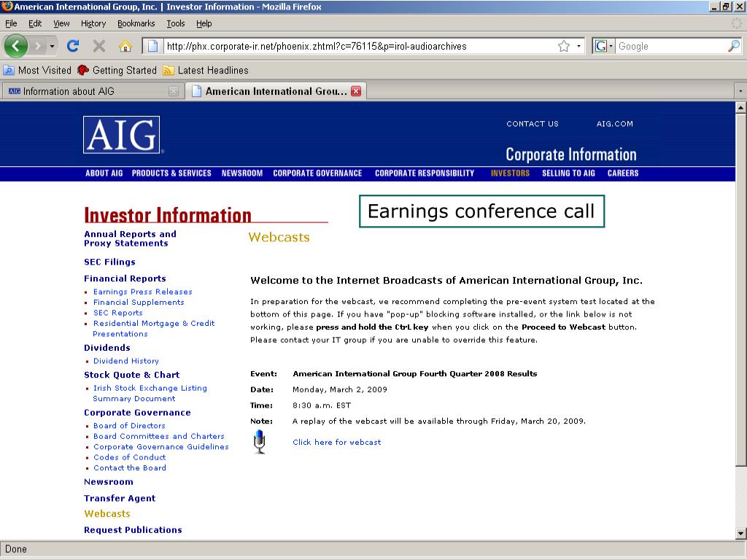Image resolution: width=747 pixels, height=560 pixels.
Task: Open the Transfer Agent sidebar link
Action: pos(120,498)
